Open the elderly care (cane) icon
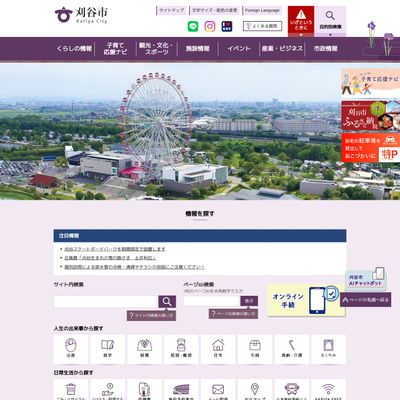The width and height of the screenshot is (400, 400). [x=292, y=349]
